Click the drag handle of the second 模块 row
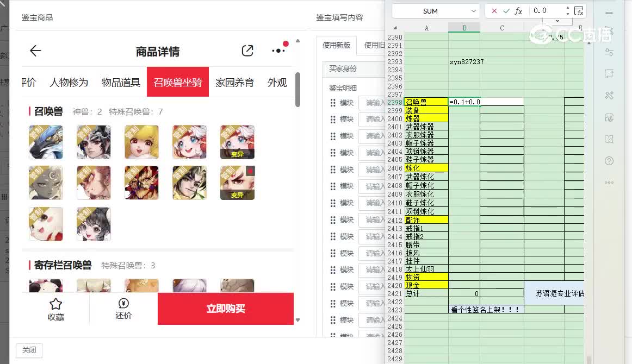The image size is (632, 364). click(x=333, y=120)
